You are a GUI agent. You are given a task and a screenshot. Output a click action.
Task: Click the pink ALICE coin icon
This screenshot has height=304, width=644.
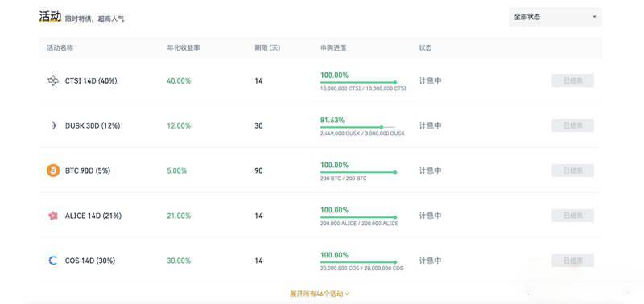pos(53,216)
